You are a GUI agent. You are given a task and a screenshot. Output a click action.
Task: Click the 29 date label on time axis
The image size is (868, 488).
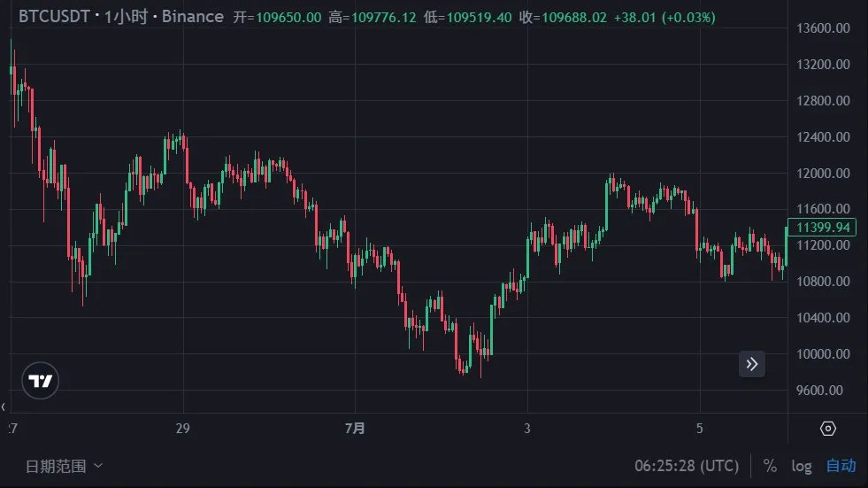[183, 429]
